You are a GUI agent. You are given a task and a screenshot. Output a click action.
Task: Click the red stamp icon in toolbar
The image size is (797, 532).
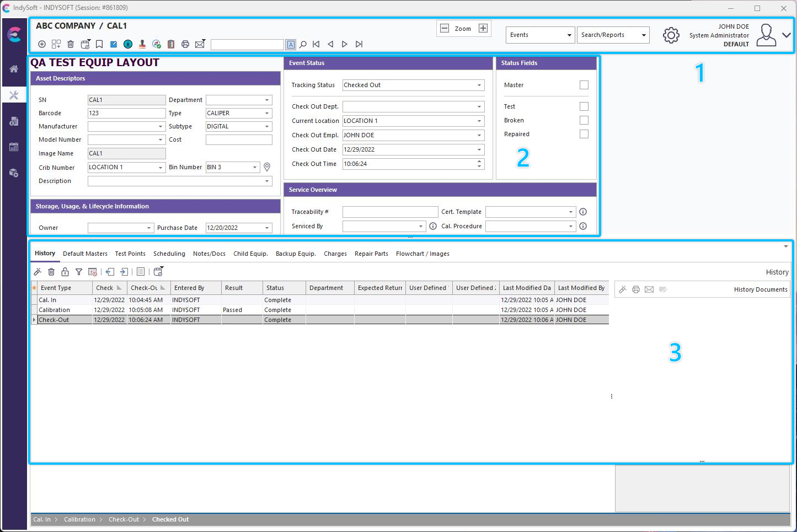[x=142, y=44]
